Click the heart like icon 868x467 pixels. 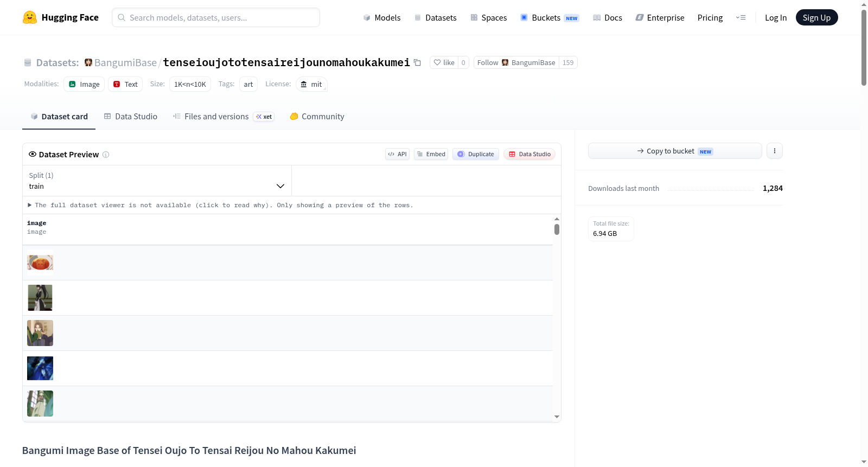tap(437, 62)
